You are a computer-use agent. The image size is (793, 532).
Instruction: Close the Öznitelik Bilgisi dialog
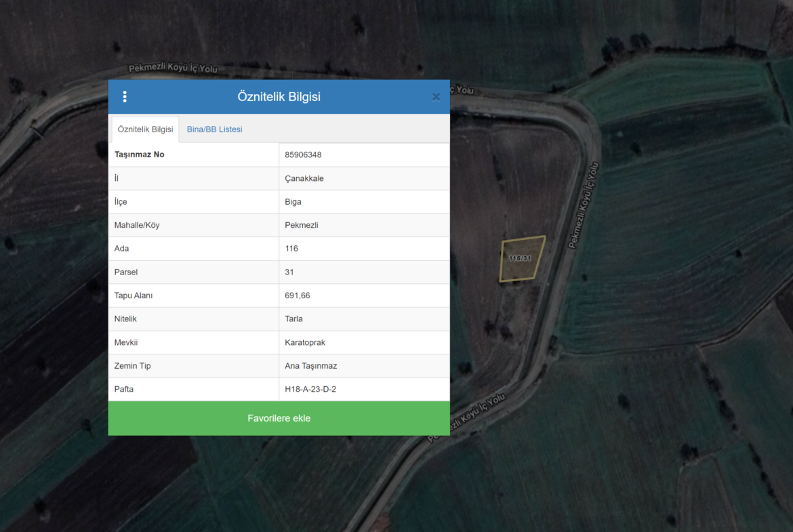point(436,97)
